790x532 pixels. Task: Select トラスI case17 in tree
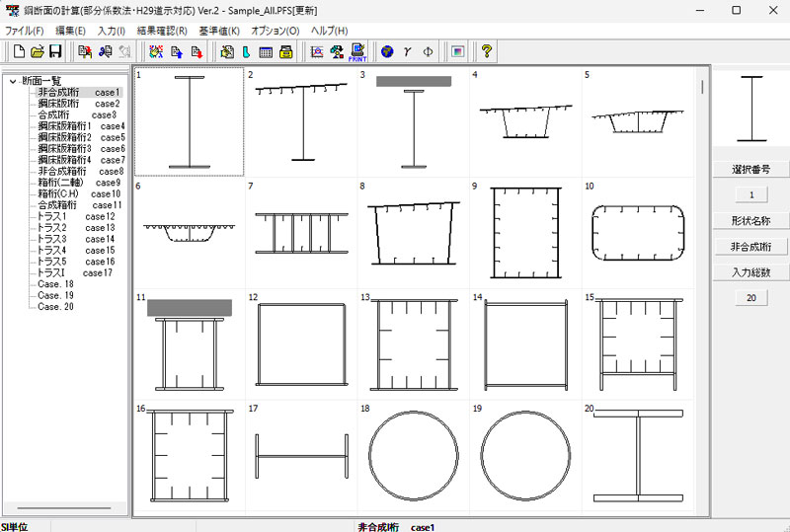(x=75, y=272)
